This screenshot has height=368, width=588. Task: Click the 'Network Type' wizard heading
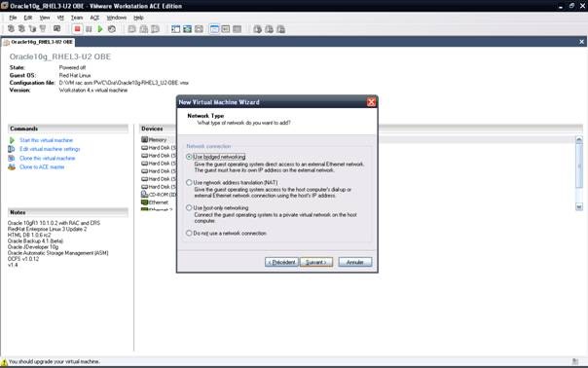pyautogui.click(x=205, y=116)
